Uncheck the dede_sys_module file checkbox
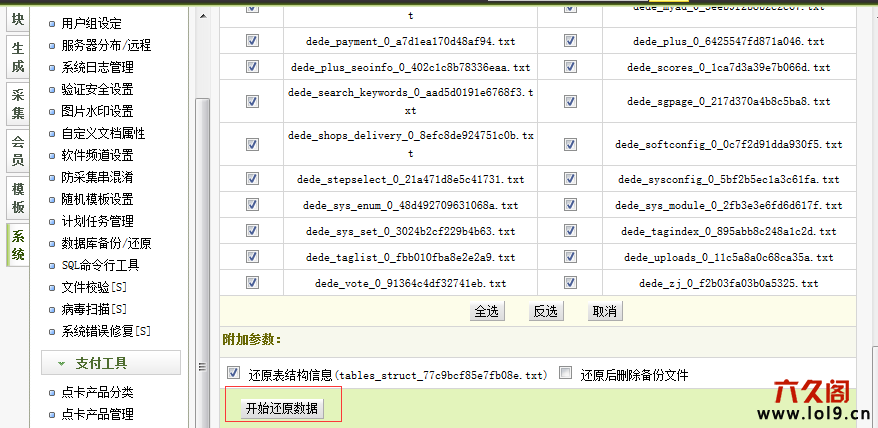The image size is (878, 428). (570, 204)
